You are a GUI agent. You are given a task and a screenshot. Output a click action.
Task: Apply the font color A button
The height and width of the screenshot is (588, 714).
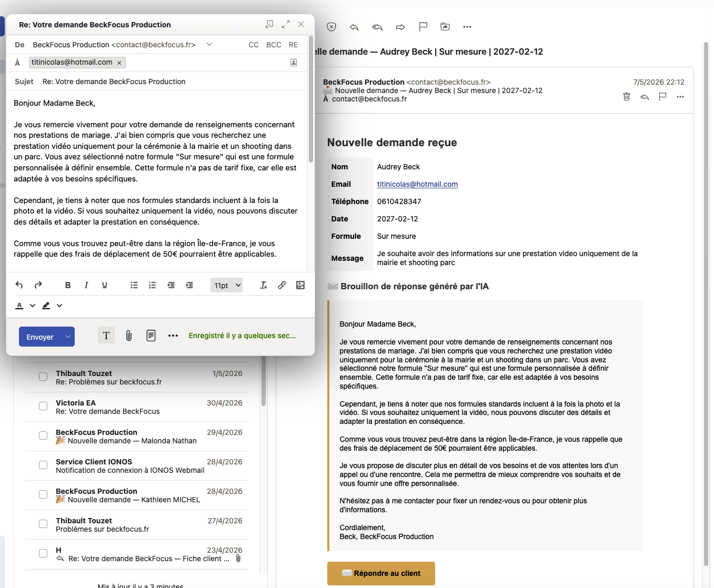point(19,306)
